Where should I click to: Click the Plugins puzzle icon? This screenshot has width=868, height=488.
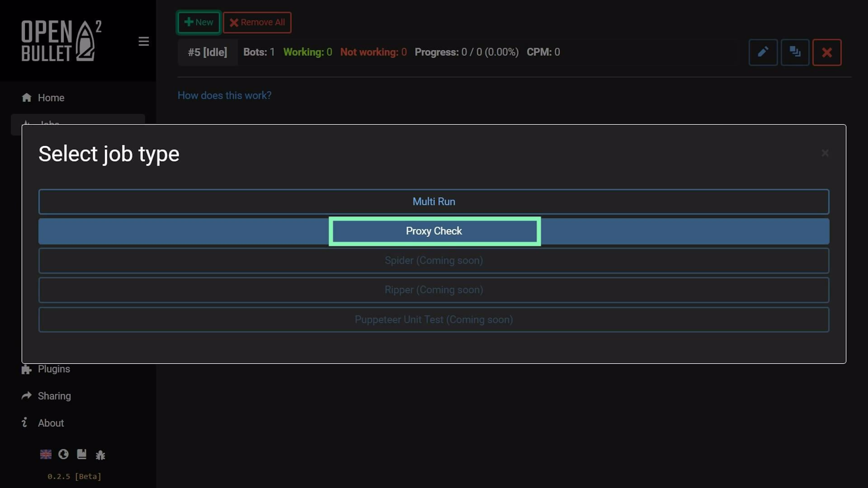(x=27, y=369)
